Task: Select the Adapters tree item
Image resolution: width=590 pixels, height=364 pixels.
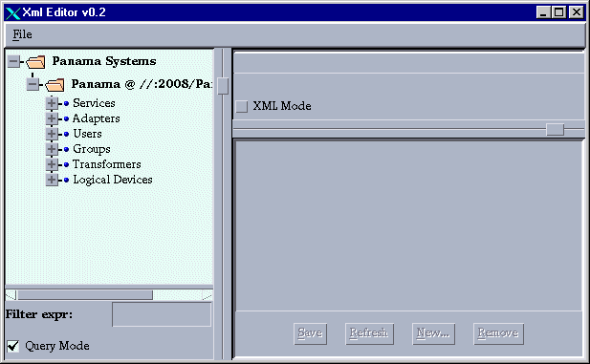Action: coord(97,118)
